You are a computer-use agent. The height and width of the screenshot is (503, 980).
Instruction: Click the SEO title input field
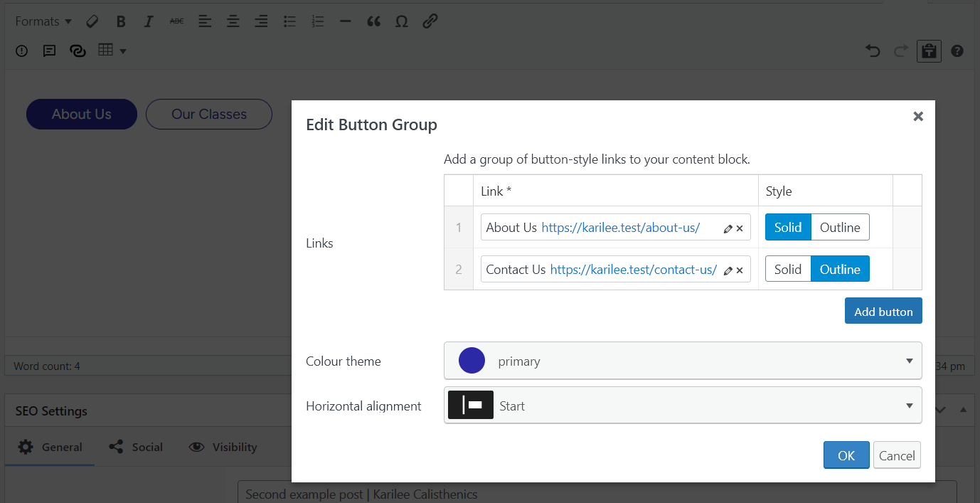[x=597, y=493]
